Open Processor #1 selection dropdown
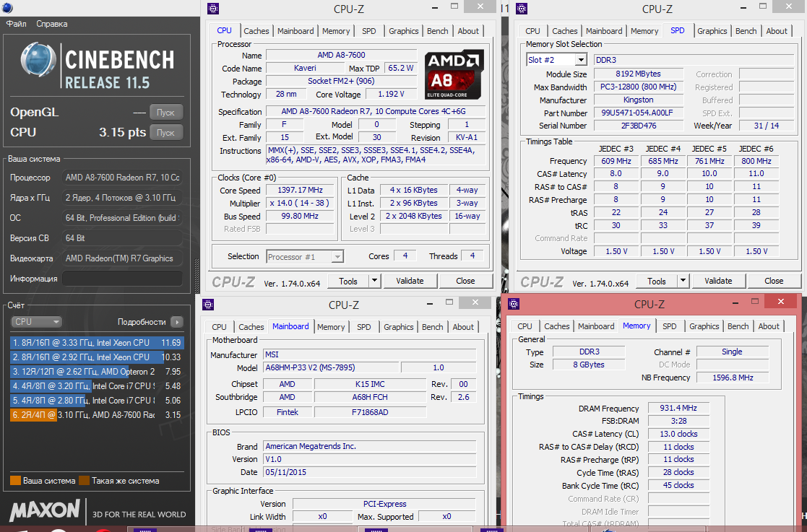Viewport: 807px width, 532px height. coord(305,256)
